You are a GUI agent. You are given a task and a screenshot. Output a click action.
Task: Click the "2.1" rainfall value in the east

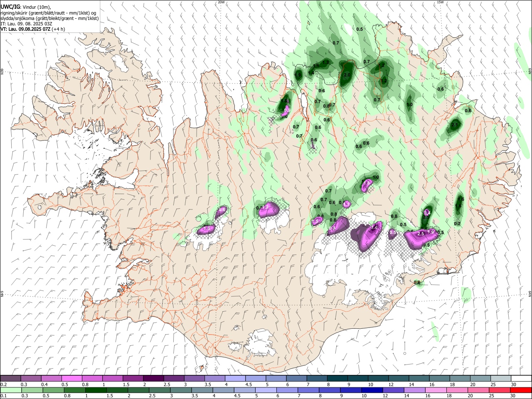pos(454,125)
